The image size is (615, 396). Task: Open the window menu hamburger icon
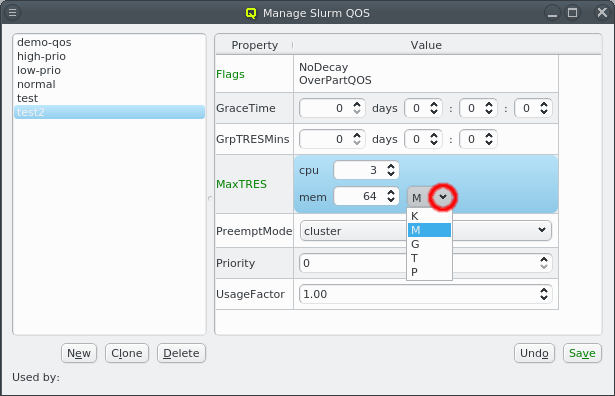click(12, 13)
